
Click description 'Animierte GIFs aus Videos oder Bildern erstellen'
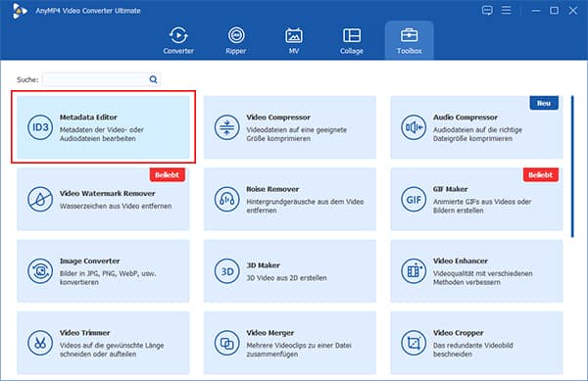click(x=482, y=206)
